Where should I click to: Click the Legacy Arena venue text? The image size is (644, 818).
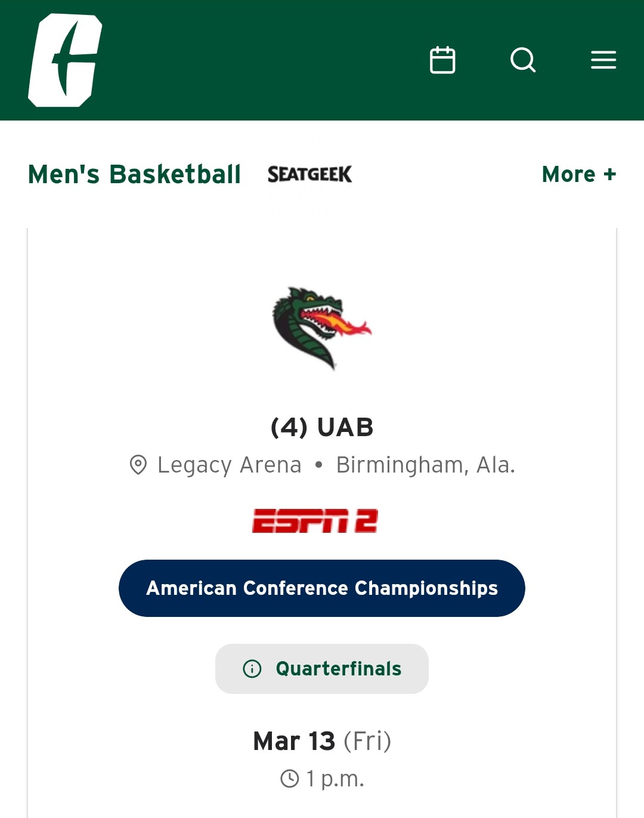point(230,465)
